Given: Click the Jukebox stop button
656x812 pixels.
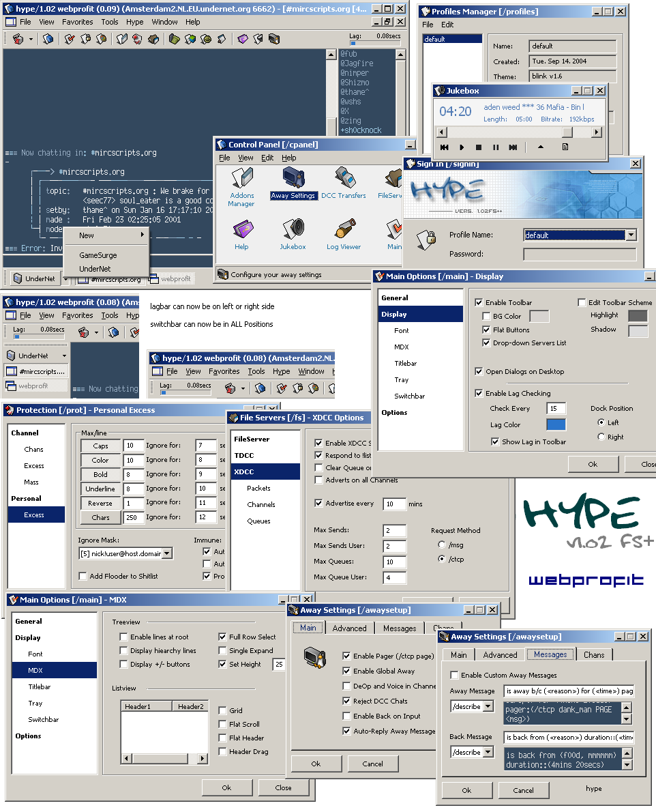Looking at the screenshot, I should tap(479, 147).
